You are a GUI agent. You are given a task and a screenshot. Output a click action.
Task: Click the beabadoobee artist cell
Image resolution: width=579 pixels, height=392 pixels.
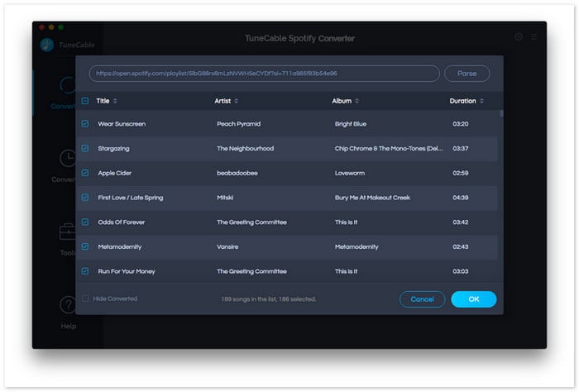click(x=237, y=173)
